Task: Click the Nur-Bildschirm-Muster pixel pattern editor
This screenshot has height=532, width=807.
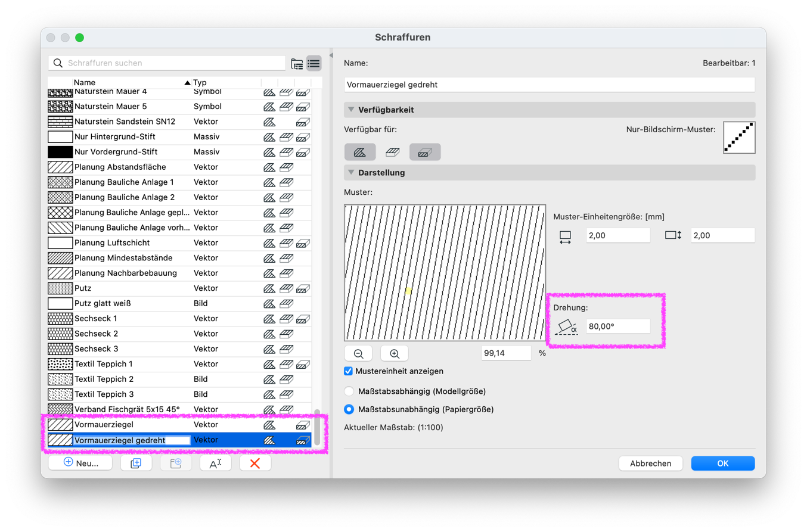Action: [739, 138]
